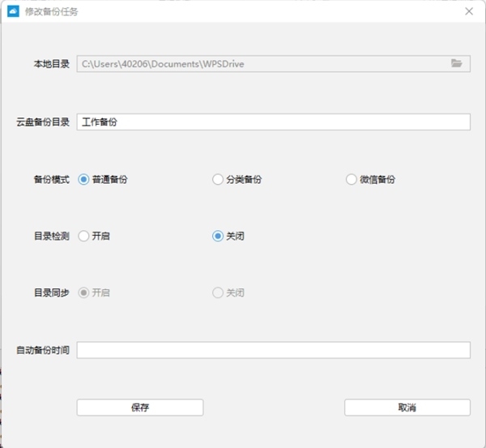Screen dimensions: 486x448
Task: Click the 自动备份时间 empty input box
Action: [x=274, y=350]
